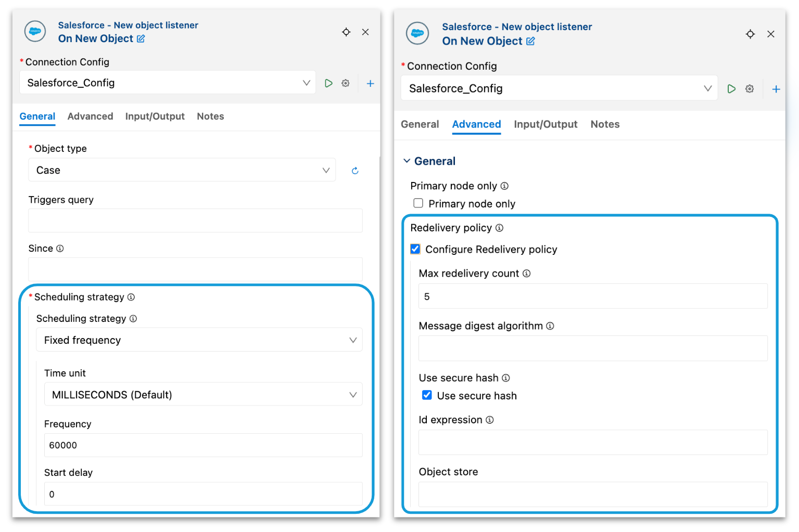Edit the On New Object name in left panel

click(141, 38)
